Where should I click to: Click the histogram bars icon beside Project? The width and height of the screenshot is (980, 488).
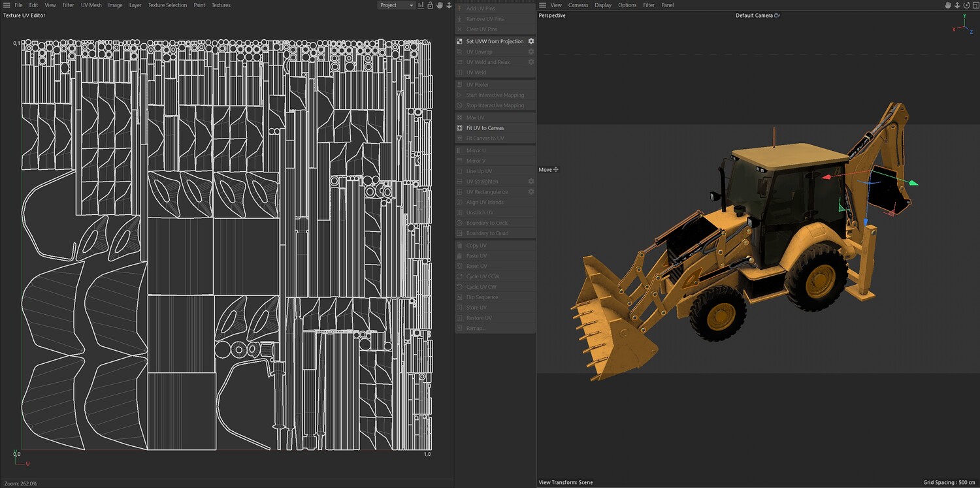pyautogui.click(x=421, y=5)
